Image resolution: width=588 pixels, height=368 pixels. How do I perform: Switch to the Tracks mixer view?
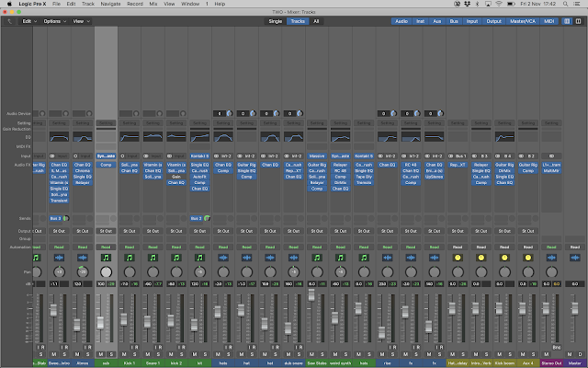click(x=298, y=21)
